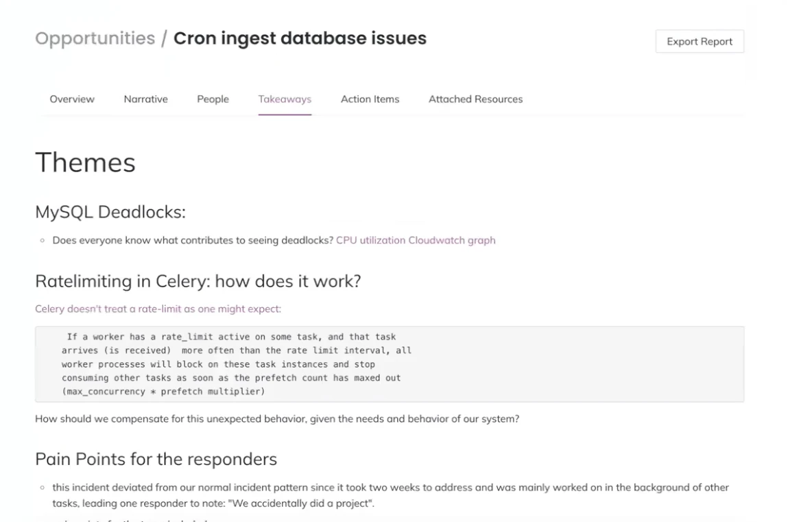Click the 'We accidentally did a project' bullet text
Viewport: 812px width, 522px height.
point(390,495)
